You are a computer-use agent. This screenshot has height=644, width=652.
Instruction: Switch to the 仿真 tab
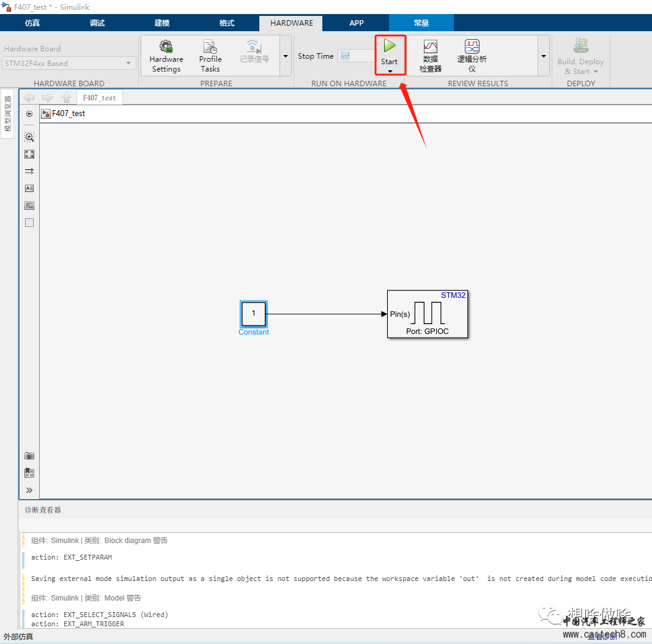tap(32, 23)
